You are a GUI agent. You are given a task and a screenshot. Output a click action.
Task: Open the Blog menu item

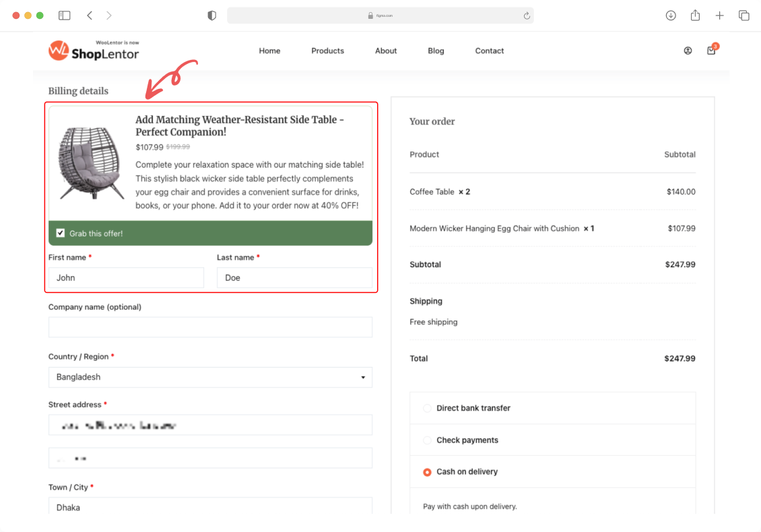tap(436, 51)
